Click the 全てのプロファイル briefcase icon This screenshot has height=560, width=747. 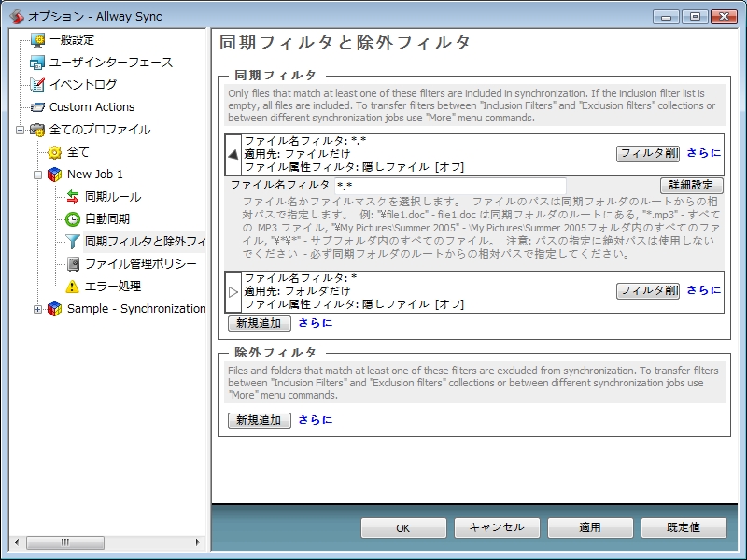click(37, 130)
